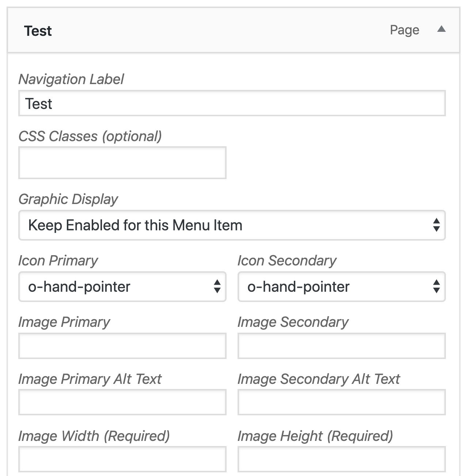
Task: Collapse the Test menu item panel arrow
Action: point(441,29)
